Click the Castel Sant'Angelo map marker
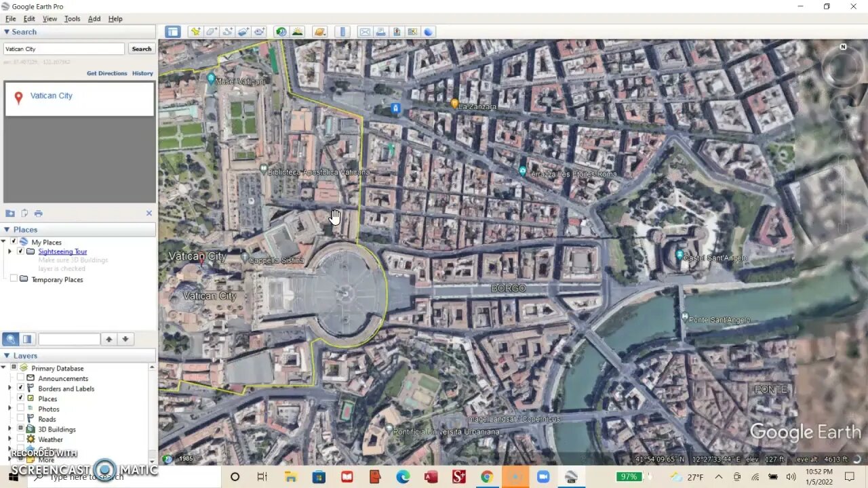Viewport: 868px width, 488px height. pyautogui.click(x=679, y=256)
